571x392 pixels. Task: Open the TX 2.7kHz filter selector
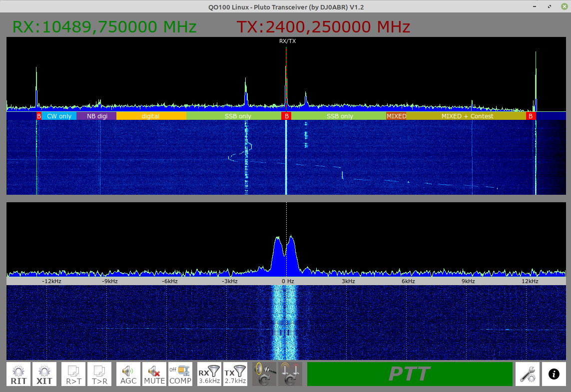[x=235, y=375]
